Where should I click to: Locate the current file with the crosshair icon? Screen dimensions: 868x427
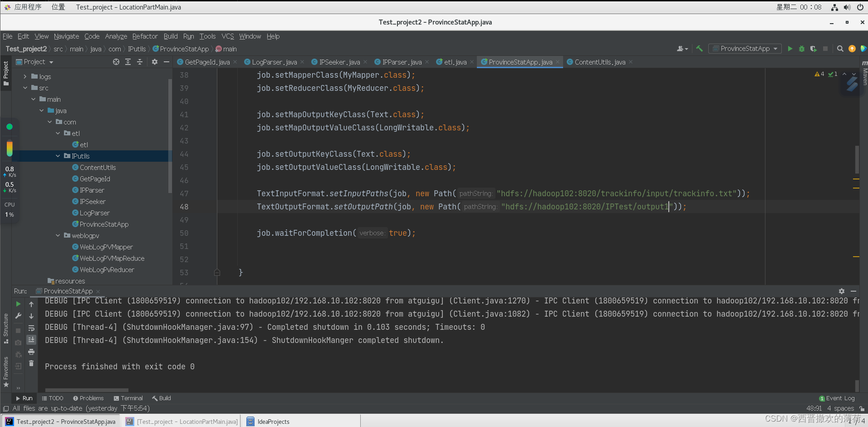tap(116, 62)
